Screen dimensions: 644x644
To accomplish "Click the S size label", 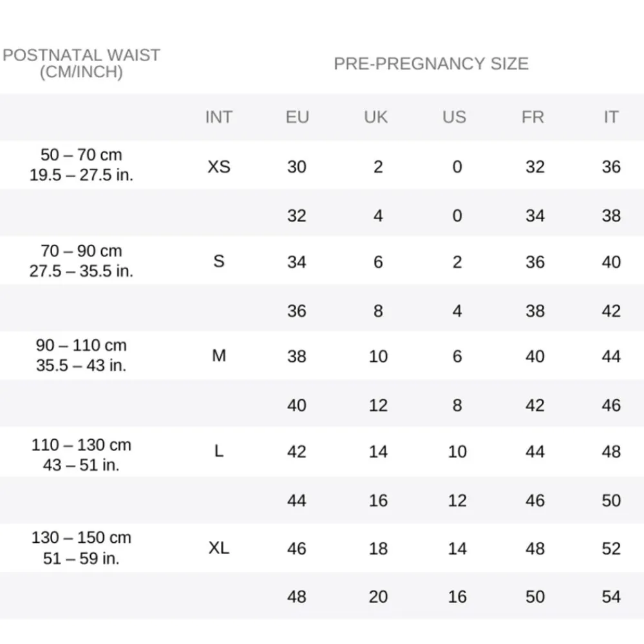I will (x=219, y=261).
